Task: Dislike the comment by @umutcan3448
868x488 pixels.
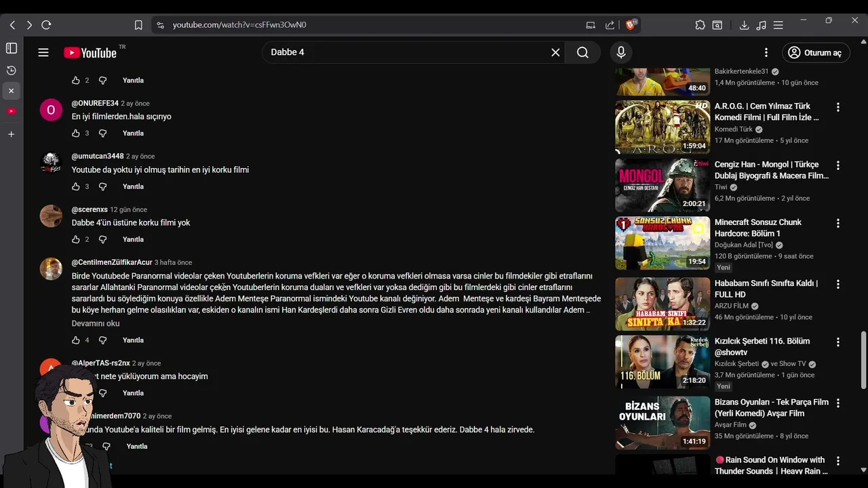Action: click(x=103, y=186)
